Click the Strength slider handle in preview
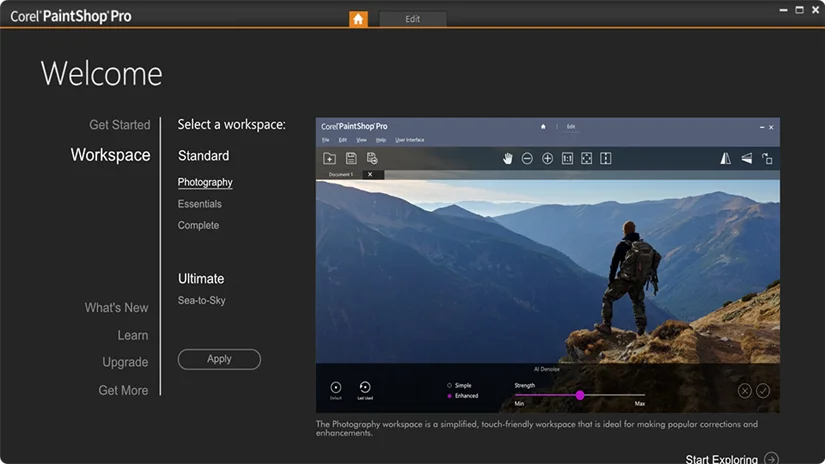Screen dimensions: 825x464 click(580, 395)
